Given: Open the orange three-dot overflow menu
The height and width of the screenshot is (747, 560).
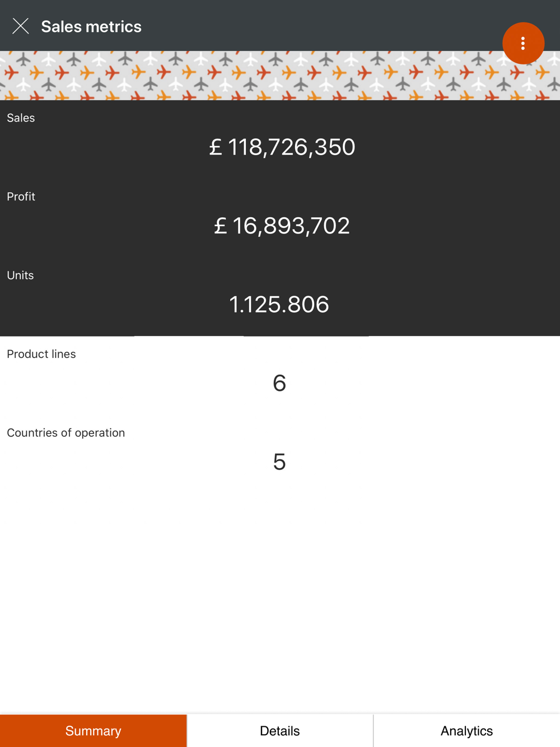Looking at the screenshot, I should [523, 43].
